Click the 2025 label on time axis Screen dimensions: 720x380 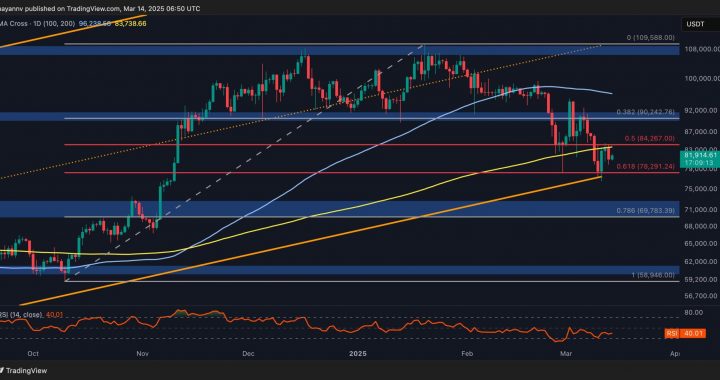point(357,354)
